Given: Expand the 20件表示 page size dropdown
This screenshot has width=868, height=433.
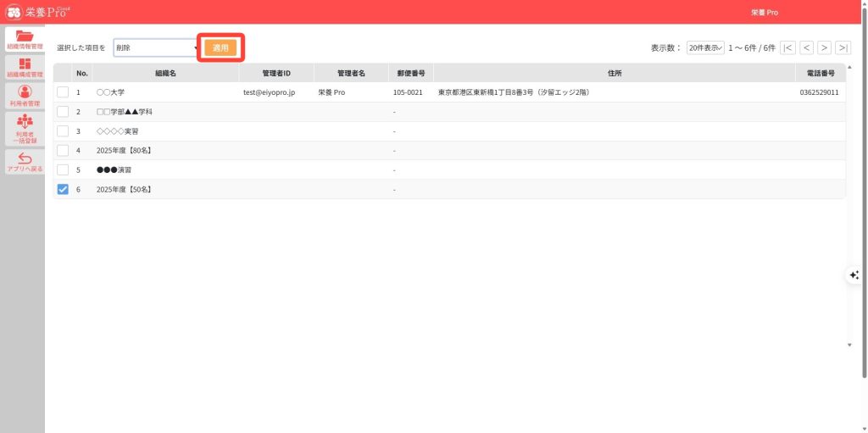Looking at the screenshot, I should click(x=704, y=48).
